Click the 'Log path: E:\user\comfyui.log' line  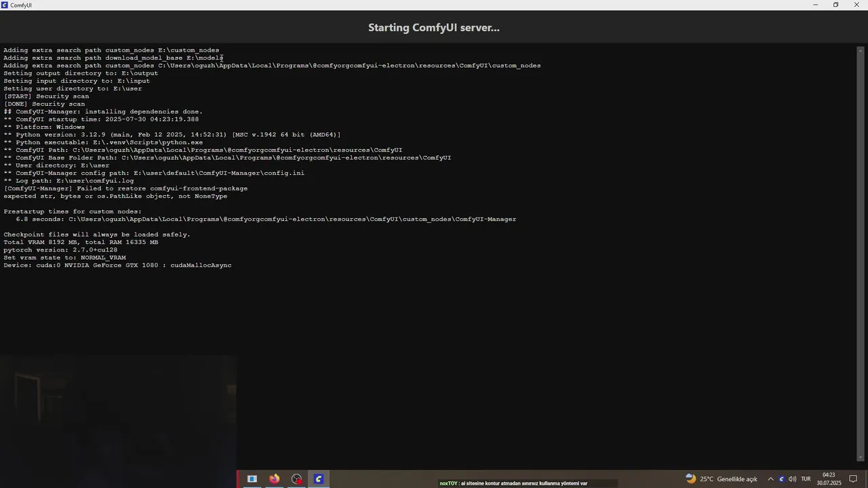[68, 181]
